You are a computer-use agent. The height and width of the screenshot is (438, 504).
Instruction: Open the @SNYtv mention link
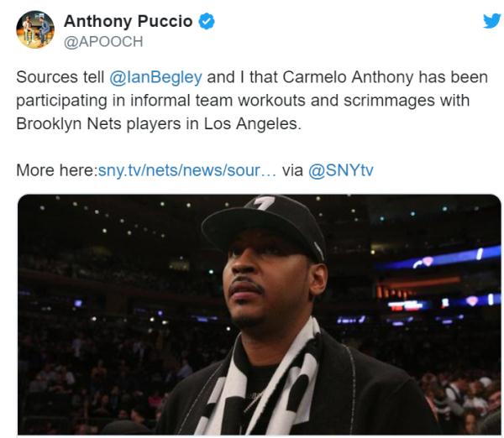(x=341, y=170)
